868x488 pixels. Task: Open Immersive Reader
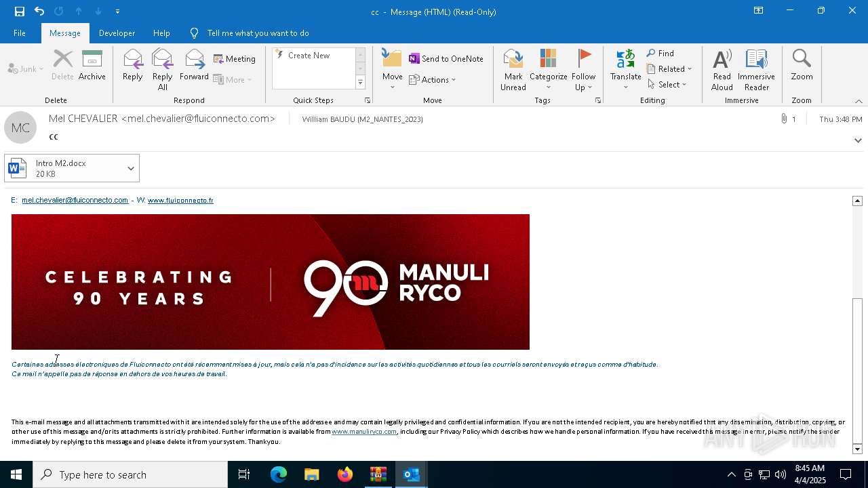point(756,70)
